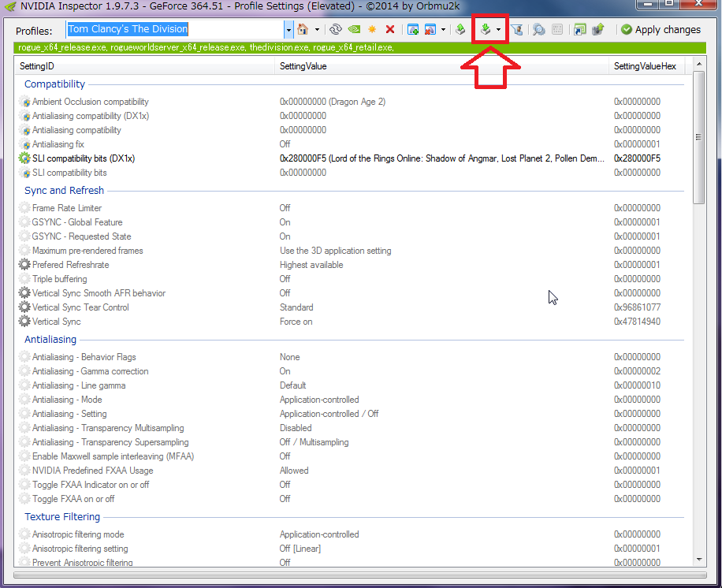Open the Profiles combo box dropdown arrow
The height and width of the screenshot is (588, 722).
pyautogui.click(x=288, y=31)
